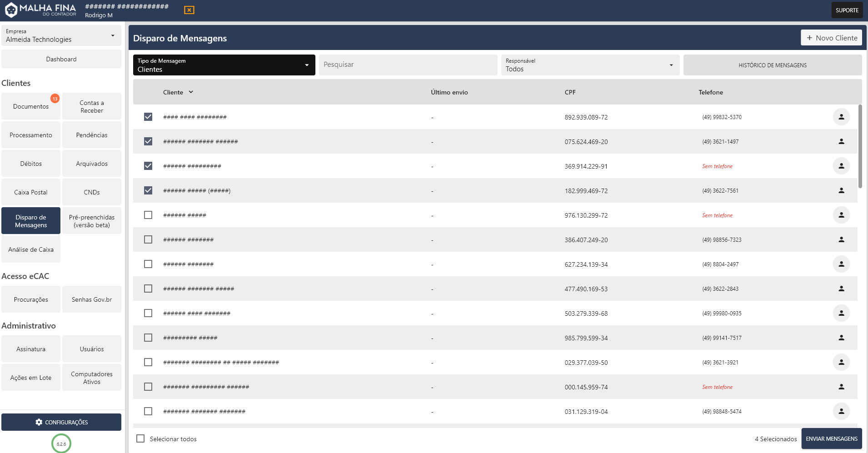868x453 pixels.
Task: Click the client list vertical scrollbar
Action: [860, 146]
